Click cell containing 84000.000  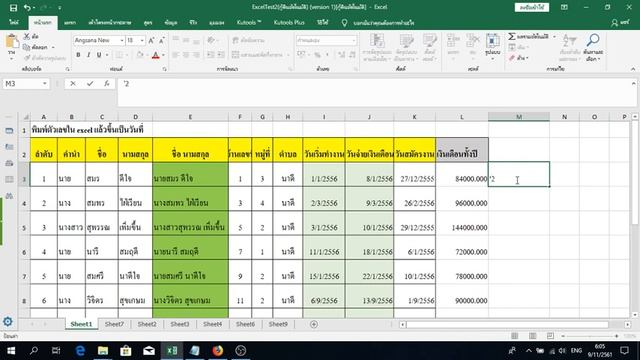pyautogui.click(x=462, y=175)
